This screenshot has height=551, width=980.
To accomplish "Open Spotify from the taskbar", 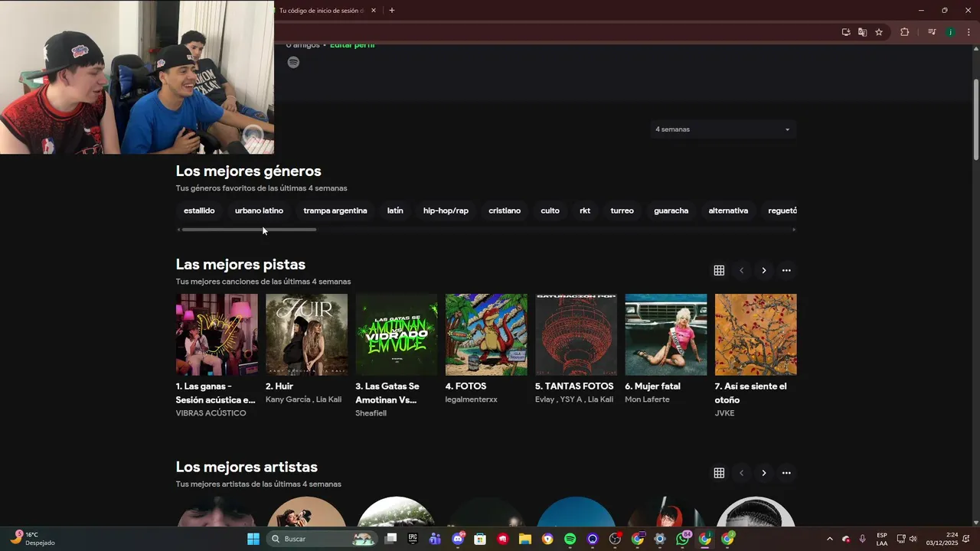I will pyautogui.click(x=570, y=539).
